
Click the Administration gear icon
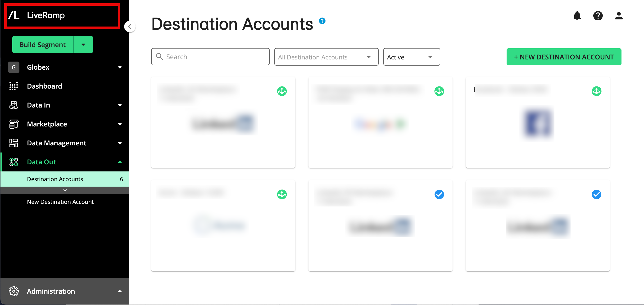(x=14, y=291)
